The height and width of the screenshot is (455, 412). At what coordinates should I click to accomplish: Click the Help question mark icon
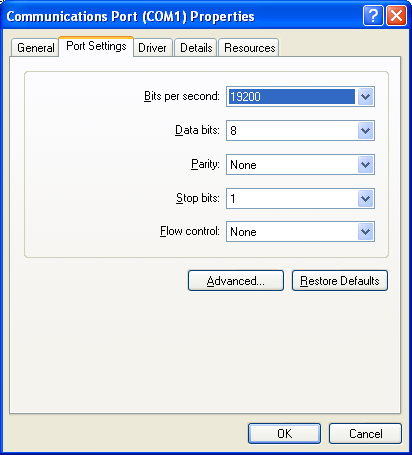tap(373, 15)
